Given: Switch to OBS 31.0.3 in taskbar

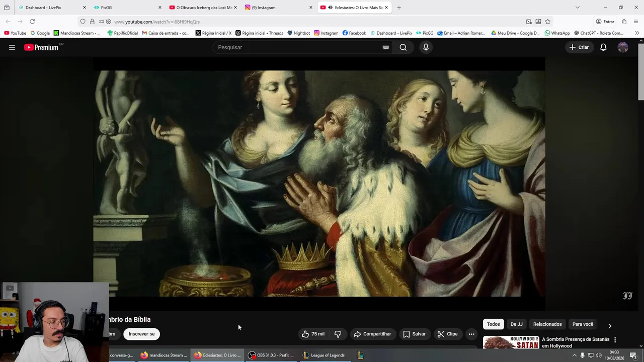Looking at the screenshot, I should tap(271, 355).
